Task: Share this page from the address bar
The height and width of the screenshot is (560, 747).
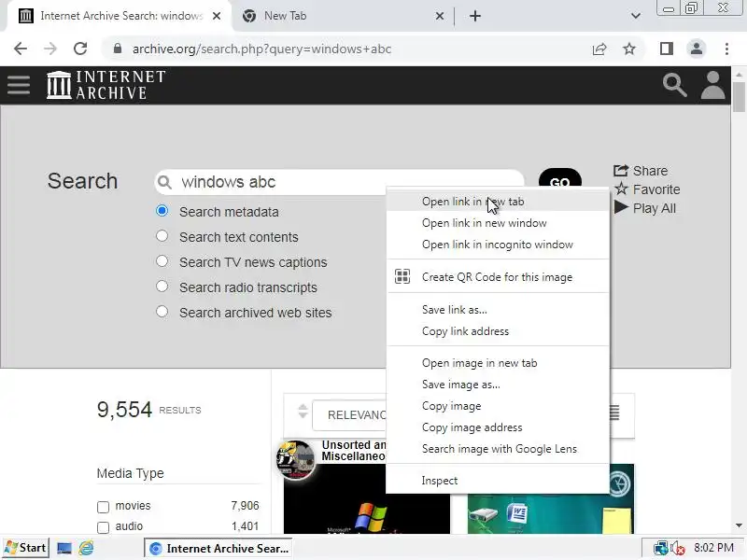Action: click(x=599, y=49)
